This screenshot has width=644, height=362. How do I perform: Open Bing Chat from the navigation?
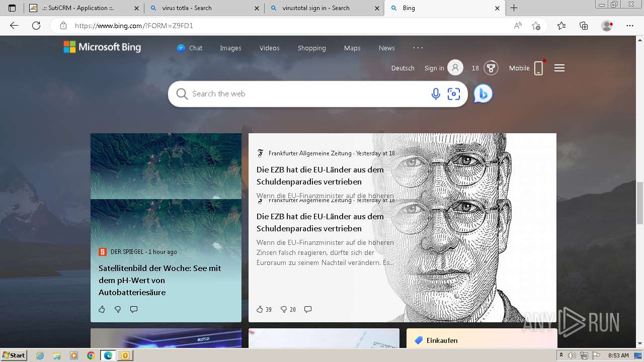190,48
